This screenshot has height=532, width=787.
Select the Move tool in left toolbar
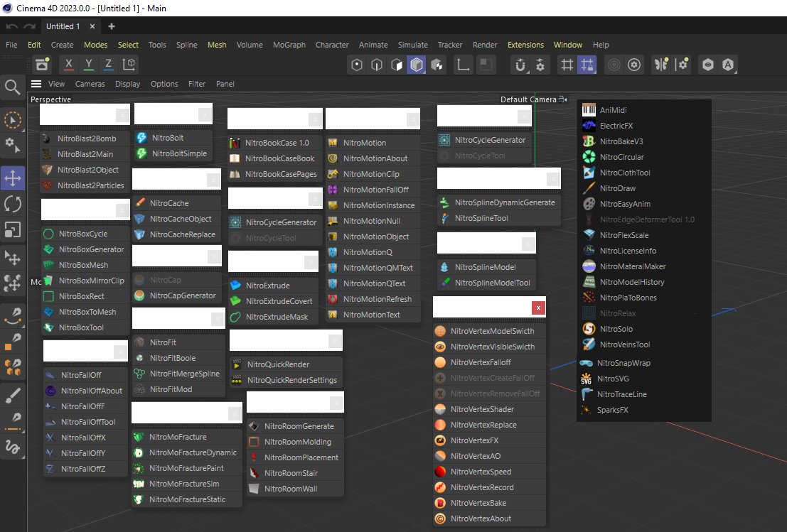(13, 178)
